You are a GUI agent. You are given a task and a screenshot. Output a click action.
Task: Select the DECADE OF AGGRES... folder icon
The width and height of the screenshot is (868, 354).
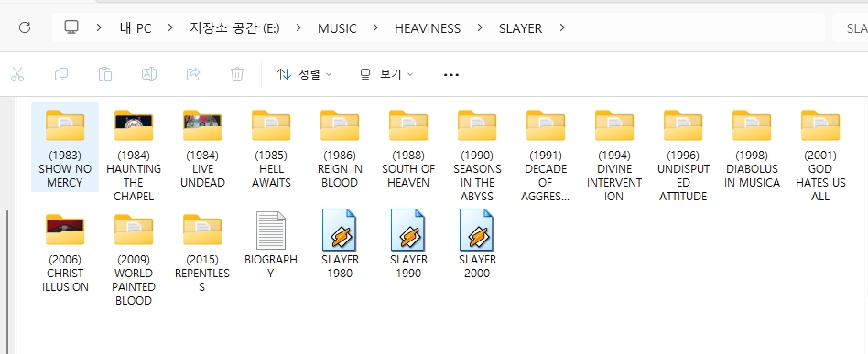pos(546,125)
